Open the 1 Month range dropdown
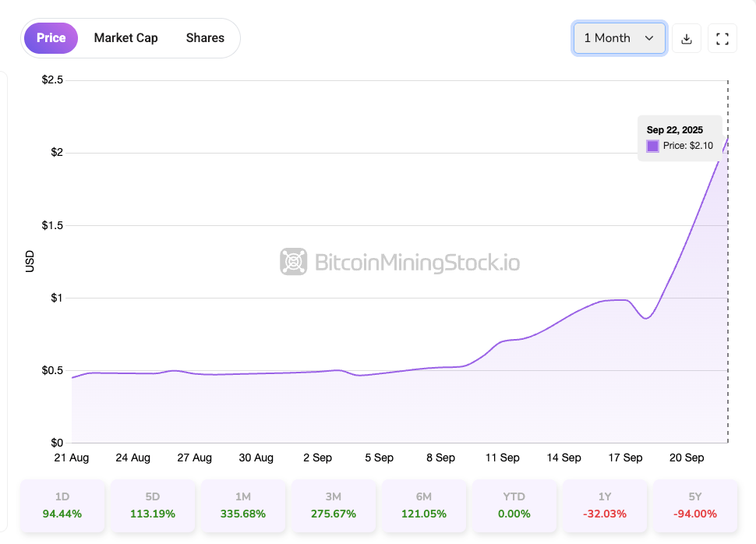 pos(619,38)
